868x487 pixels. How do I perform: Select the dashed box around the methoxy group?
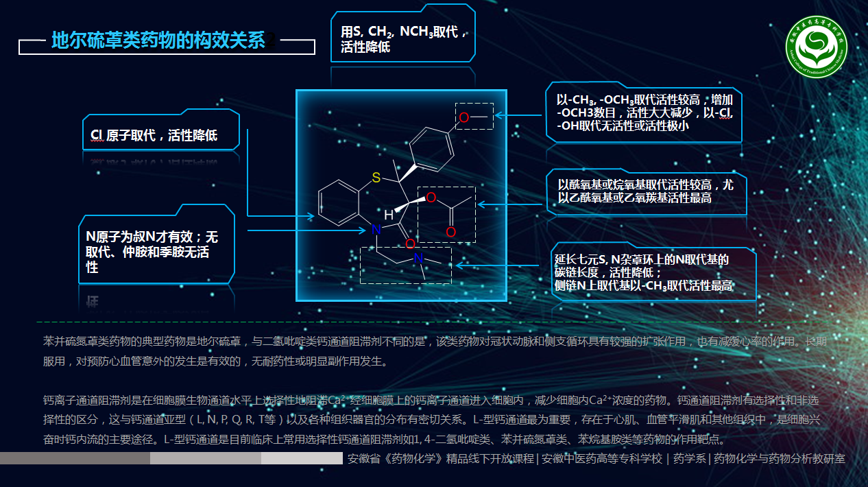pos(474,116)
